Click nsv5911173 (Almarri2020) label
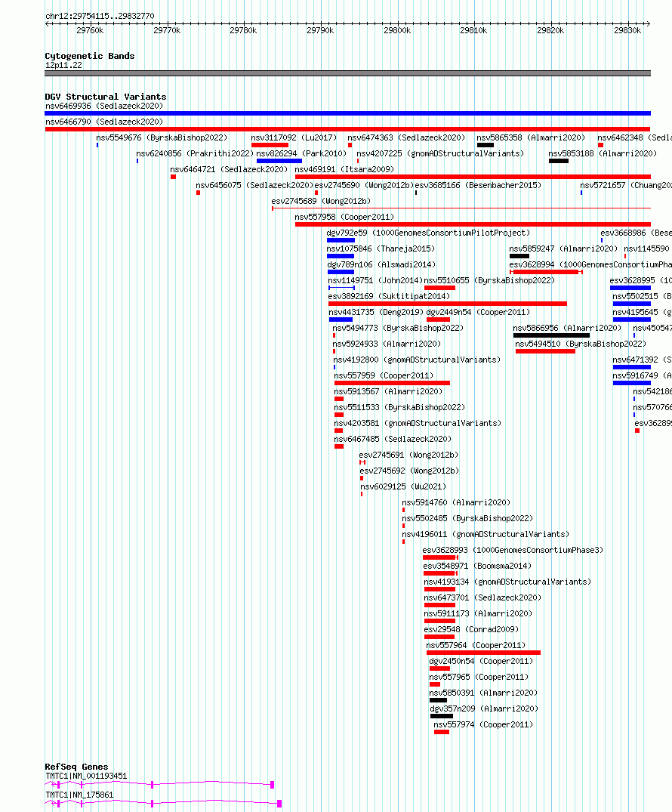 point(479,613)
